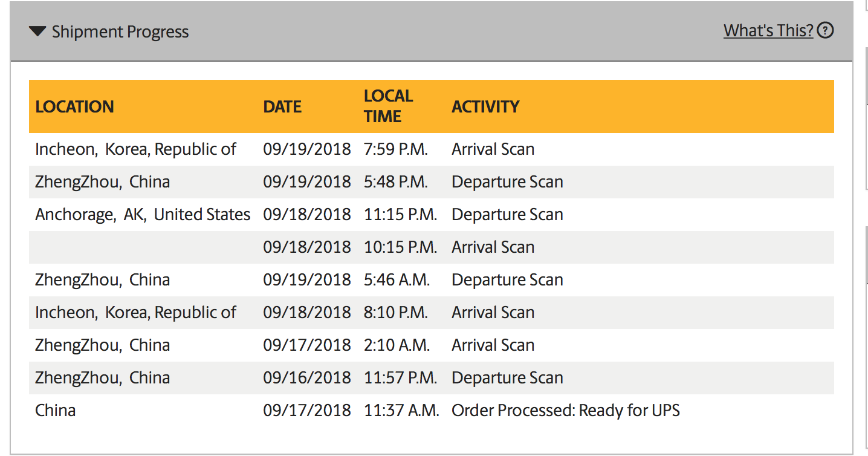Select the DATE column header
Viewport: 868px width, 456px height.
tap(282, 106)
